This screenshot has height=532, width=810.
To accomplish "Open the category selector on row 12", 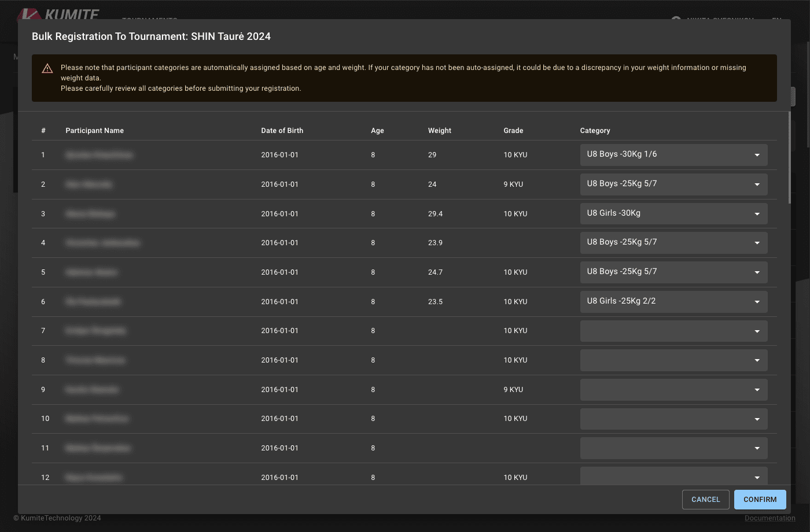I will 673,477.
